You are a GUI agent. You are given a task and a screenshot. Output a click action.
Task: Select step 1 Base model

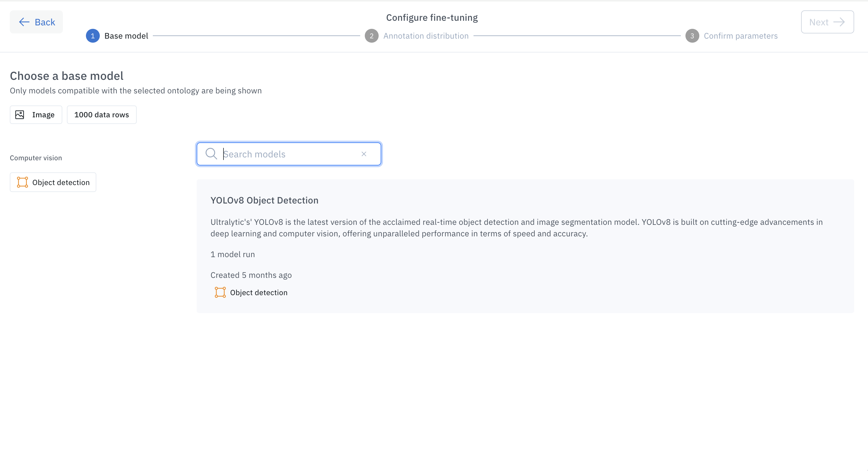117,36
